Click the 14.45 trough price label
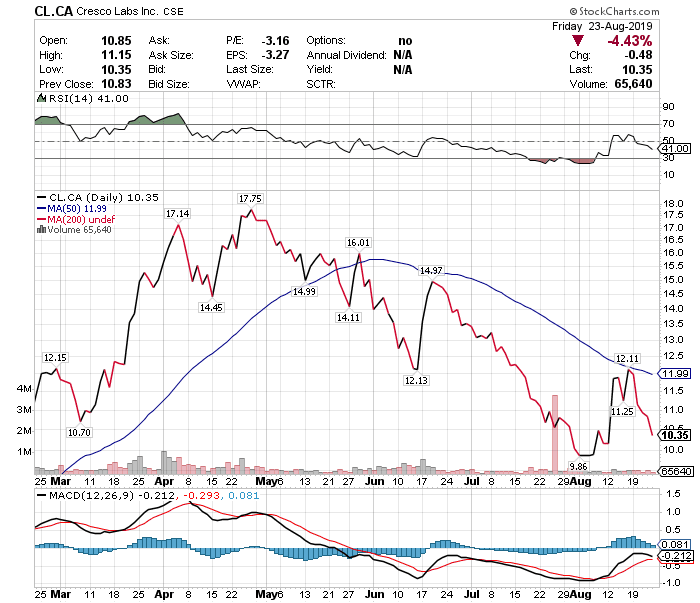The width and height of the screenshot is (700, 603). (211, 308)
